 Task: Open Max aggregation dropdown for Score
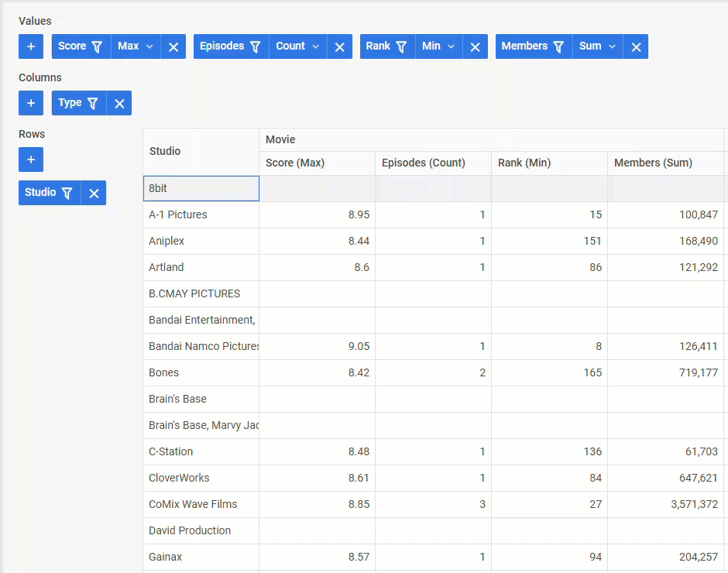click(x=136, y=46)
